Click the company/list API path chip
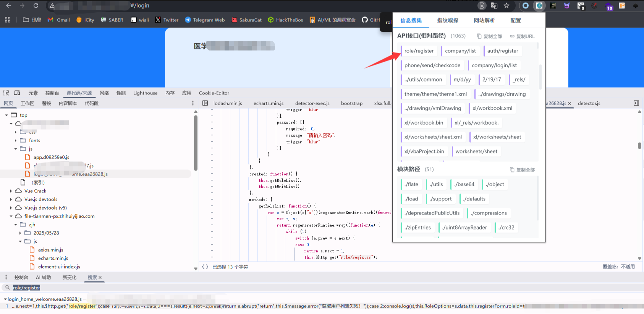The image size is (644, 314). pos(460,51)
